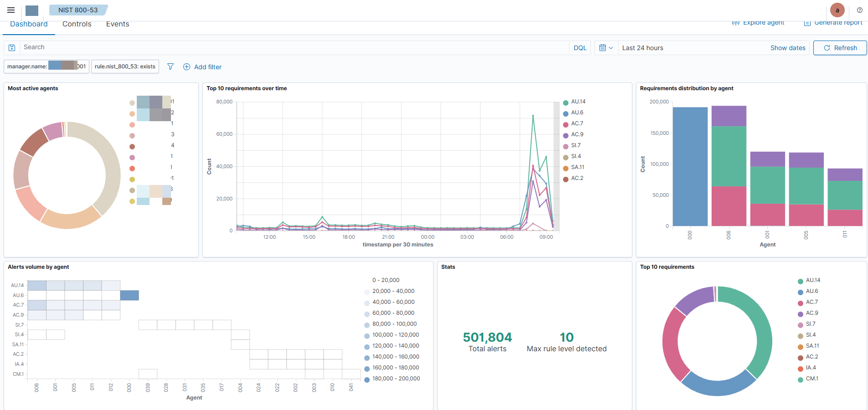868x410 pixels.
Task: Click the Refresh button
Action: 840,48
